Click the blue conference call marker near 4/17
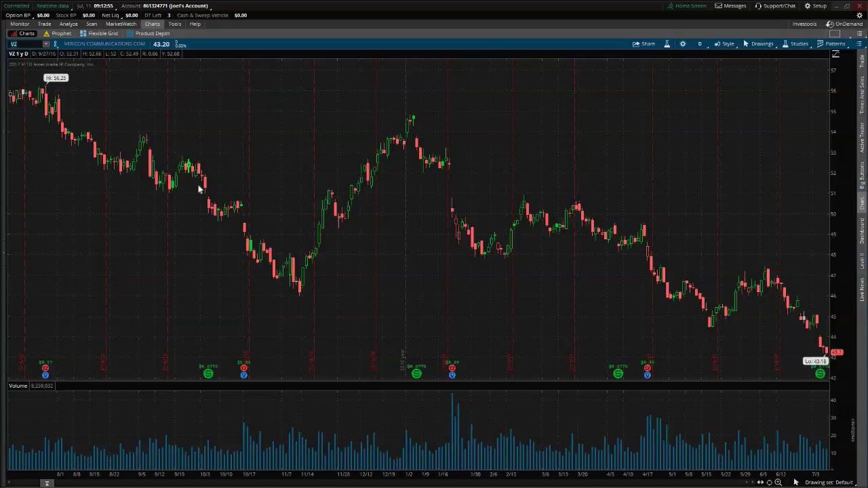The image size is (868, 488). (x=647, y=375)
